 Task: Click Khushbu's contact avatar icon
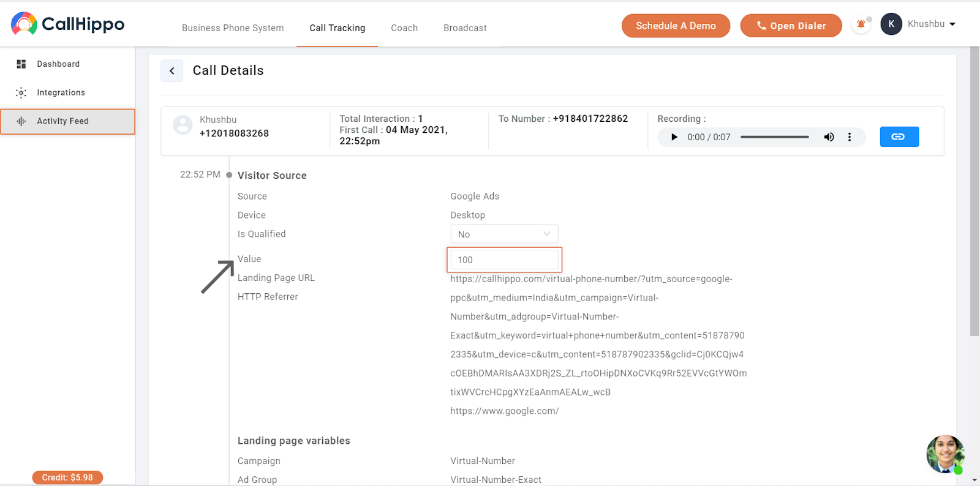(183, 125)
